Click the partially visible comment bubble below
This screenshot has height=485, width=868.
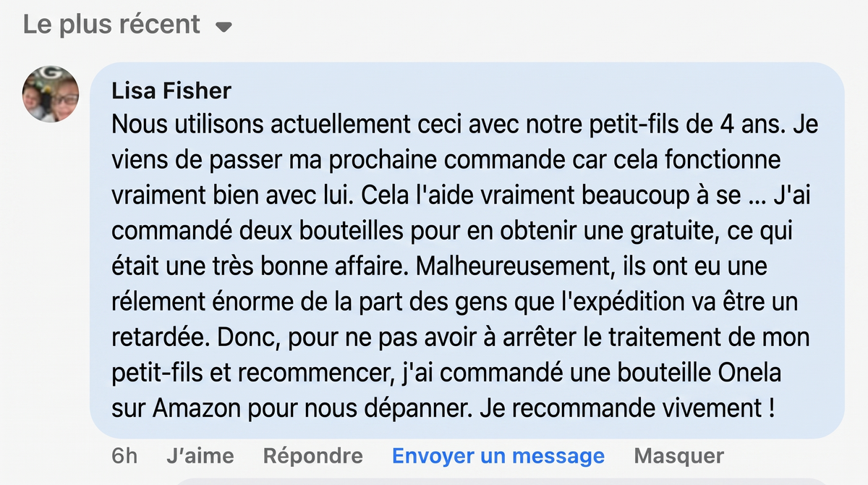506,481
